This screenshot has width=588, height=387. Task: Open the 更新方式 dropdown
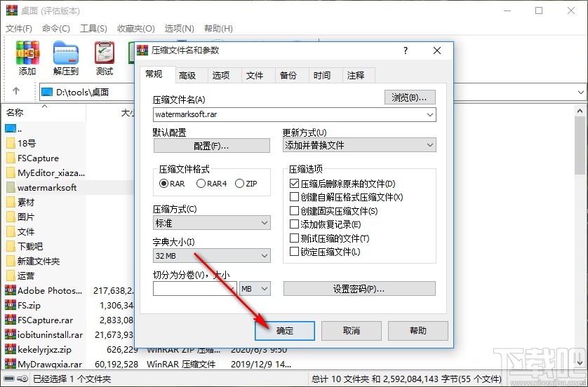point(359,145)
